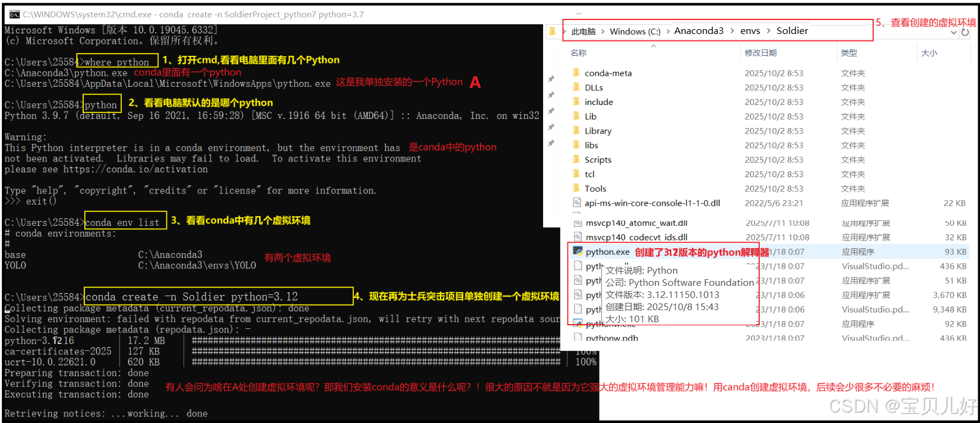The width and height of the screenshot is (980, 423).
Task: Click the folder icon in Explorer address bar
Action: [x=552, y=31]
